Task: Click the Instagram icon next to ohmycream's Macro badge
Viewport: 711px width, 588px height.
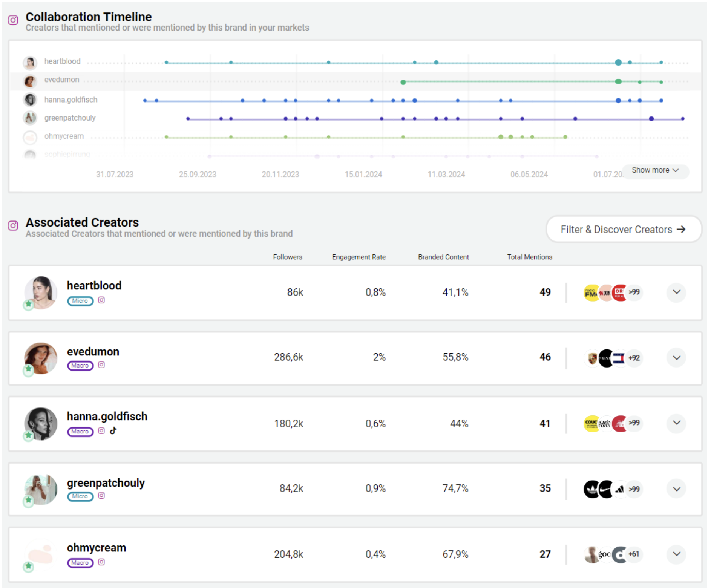Action: coord(101,562)
